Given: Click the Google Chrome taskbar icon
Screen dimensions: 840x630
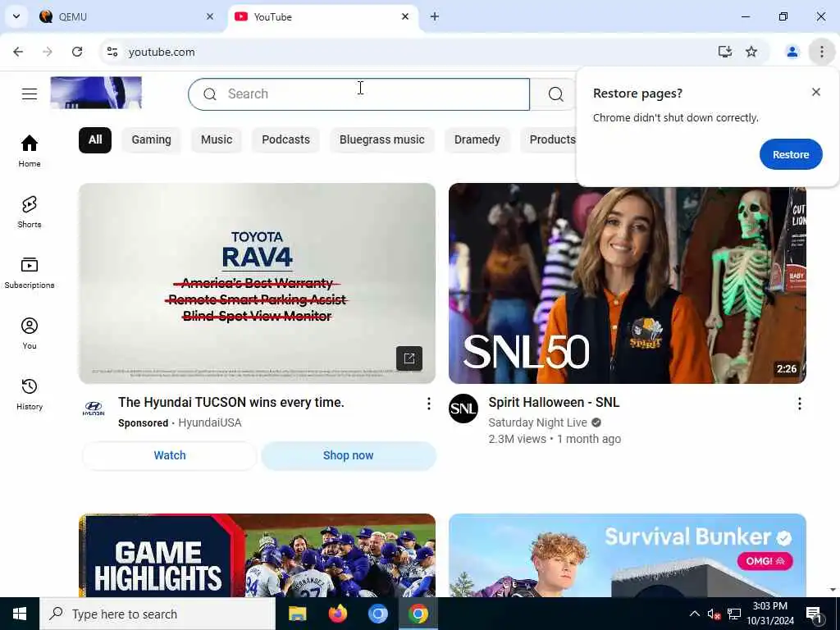Looking at the screenshot, I should click(x=418, y=614).
